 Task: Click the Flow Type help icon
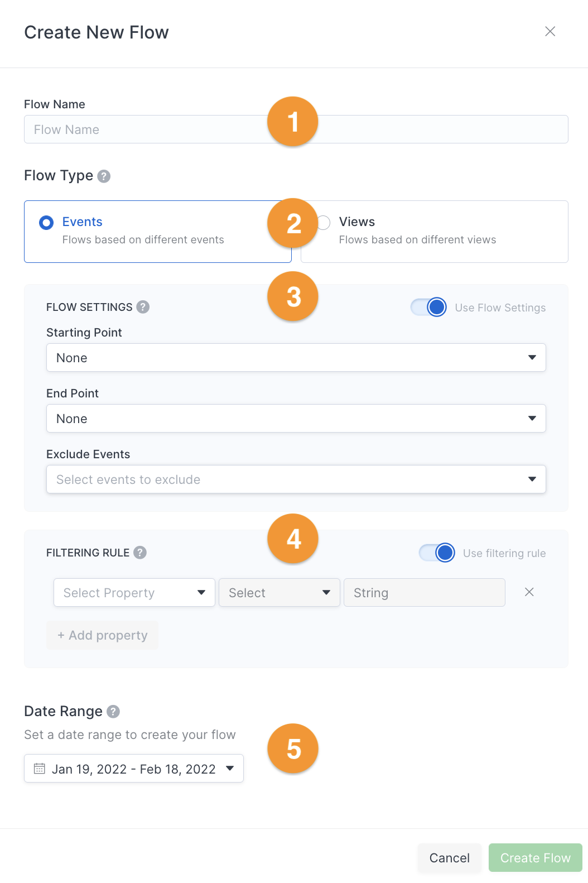tap(104, 176)
